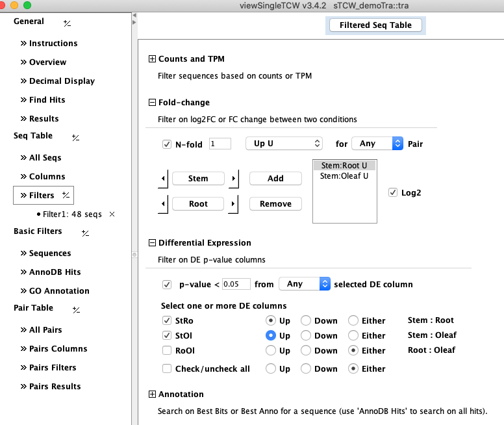Open GO Annotation in Basic Filters
Viewport: 504px width, 425px height.
pyautogui.click(x=58, y=291)
